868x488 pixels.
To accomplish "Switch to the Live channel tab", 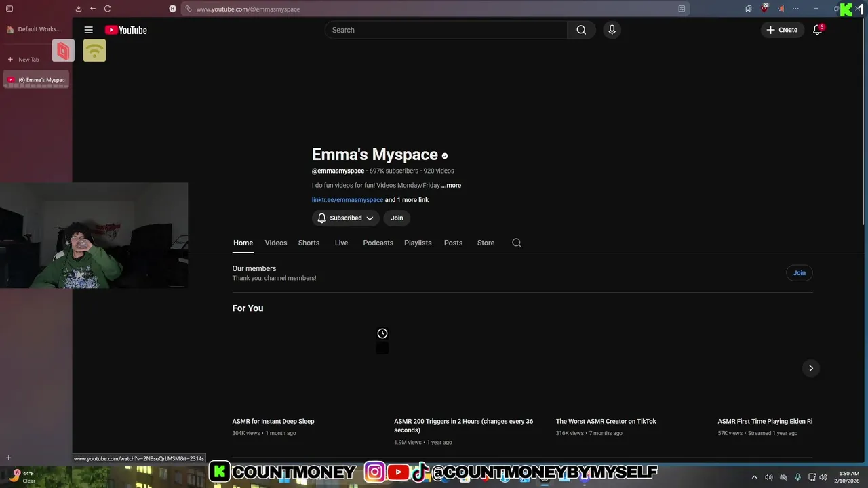I will [341, 243].
